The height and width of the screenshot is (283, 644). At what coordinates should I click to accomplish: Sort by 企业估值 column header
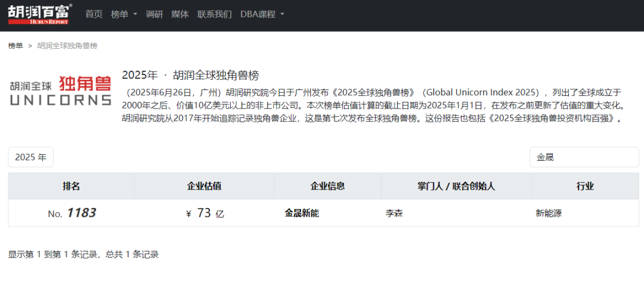tap(205, 186)
